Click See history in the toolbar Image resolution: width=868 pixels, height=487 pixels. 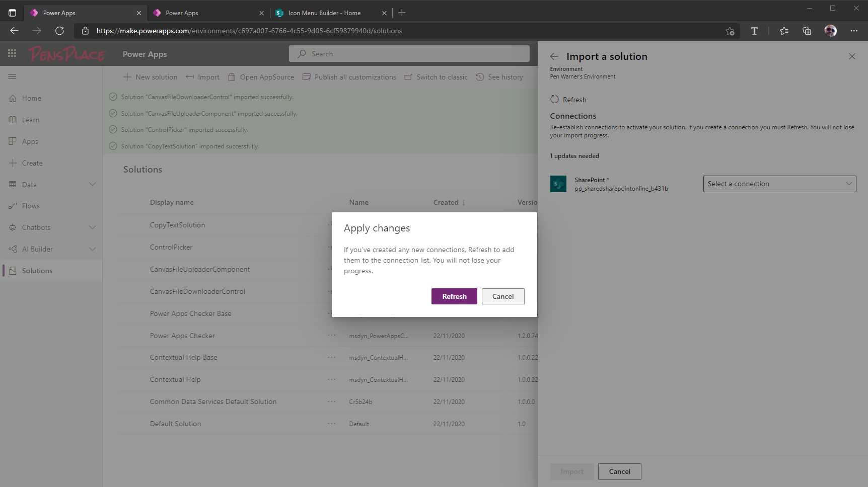click(x=499, y=77)
